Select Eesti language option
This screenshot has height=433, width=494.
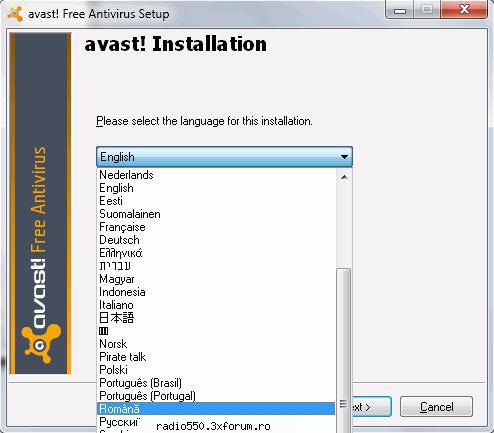pos(216,201)
